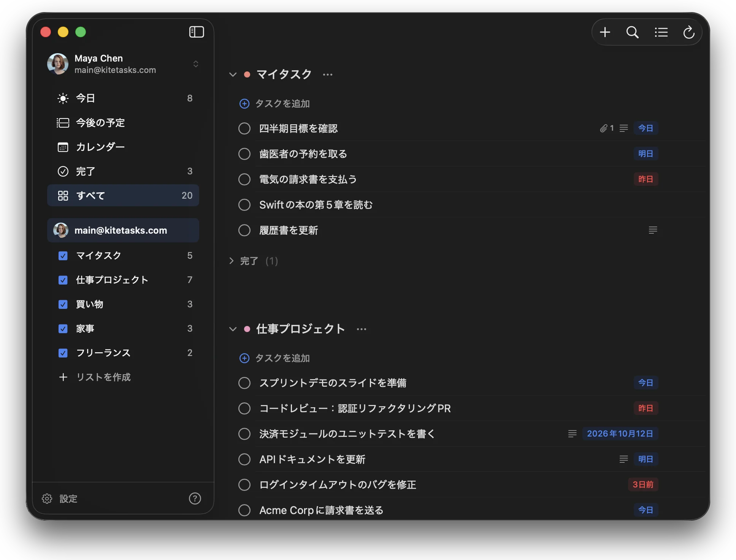Mark 電気の請求書を支払う as complete
Viewport: 736px width, 560px height.
244,179
